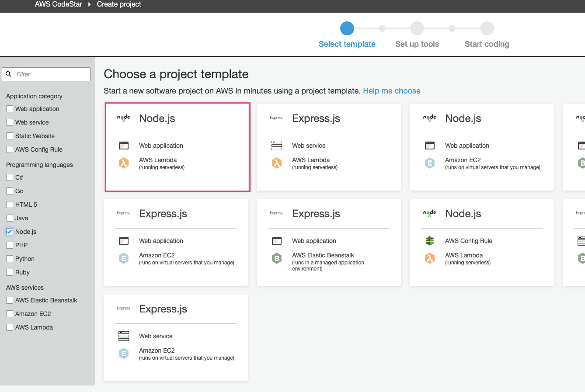Click the web service icon on the Express.js EC2 web service card
585x392 pixels.
(x=124, y=336)
